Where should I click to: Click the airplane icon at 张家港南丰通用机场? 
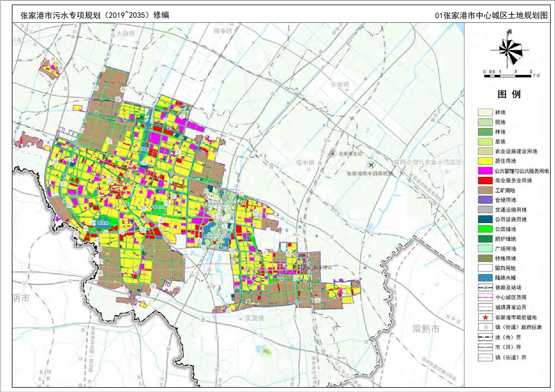click(372, 164)
